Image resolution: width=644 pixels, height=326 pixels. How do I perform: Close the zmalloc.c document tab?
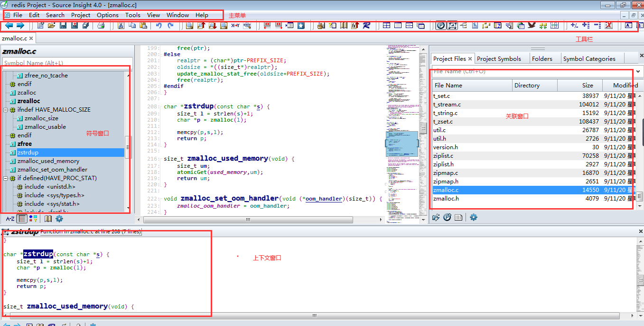tap(31, 38)
